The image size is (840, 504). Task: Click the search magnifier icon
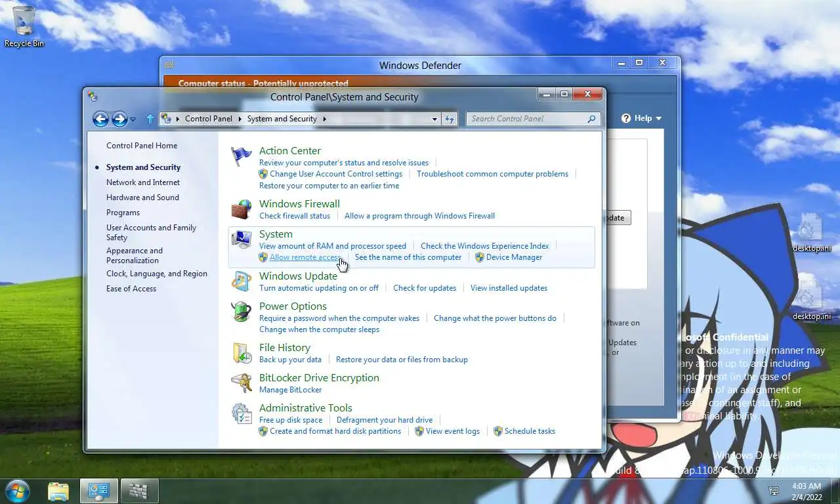pos(591,119)
